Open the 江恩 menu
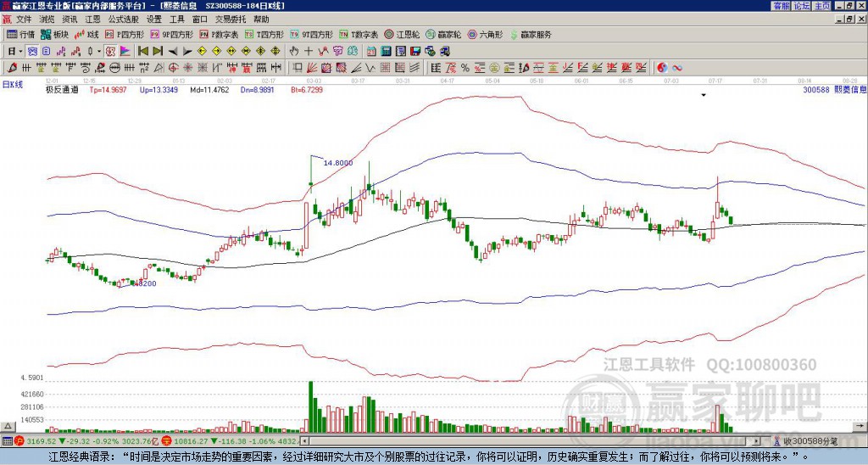Image resolution: width=868 pixels, height=465 pixels. click(92, 20)
